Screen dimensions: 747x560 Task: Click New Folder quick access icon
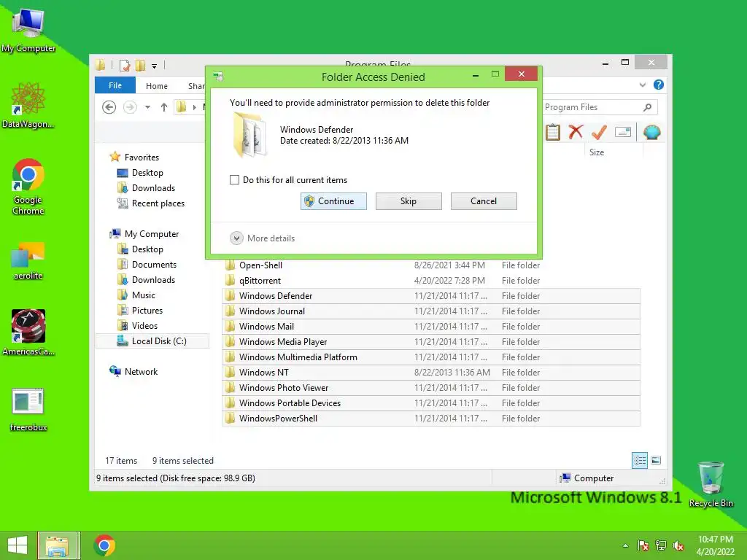141,65
